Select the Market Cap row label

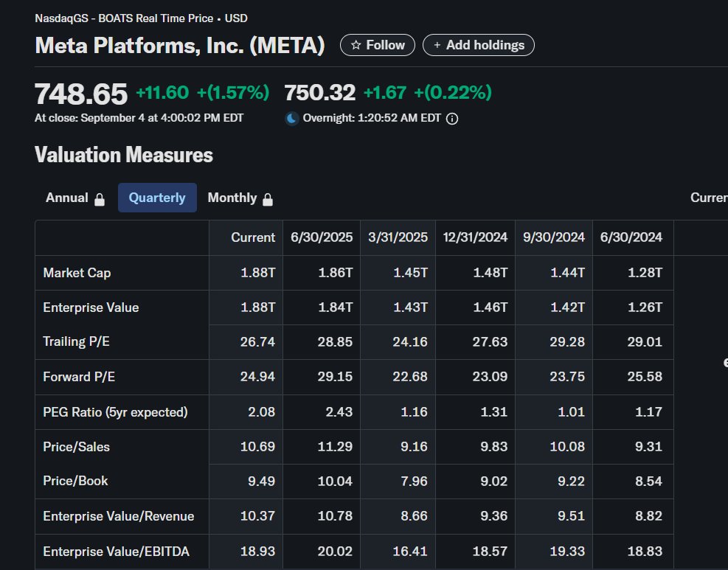(x=77, y=273)
